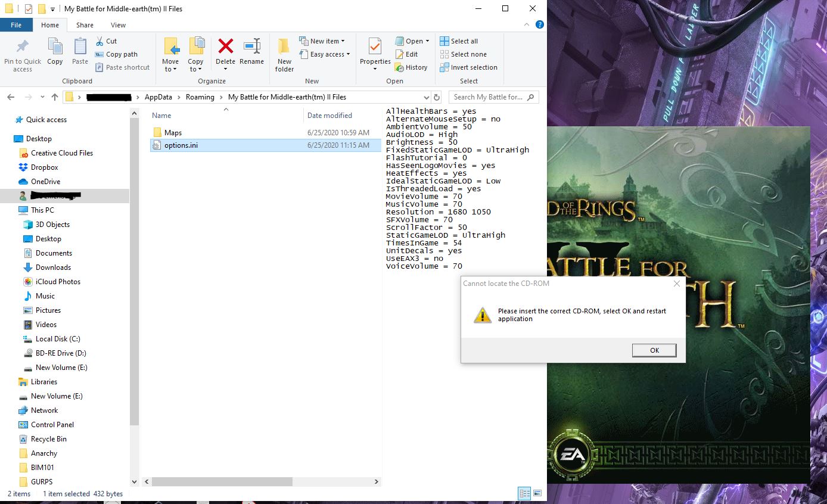
Task: Select Creative Cloud Files in sidebar
Action: pyautogui.click(x=62, y=153)
